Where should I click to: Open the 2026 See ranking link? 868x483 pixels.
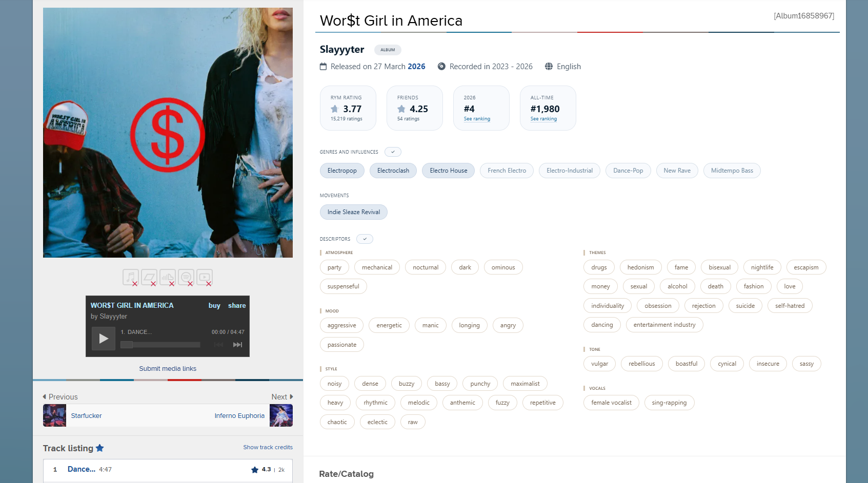pyautogui.click(x=477, y=119)
